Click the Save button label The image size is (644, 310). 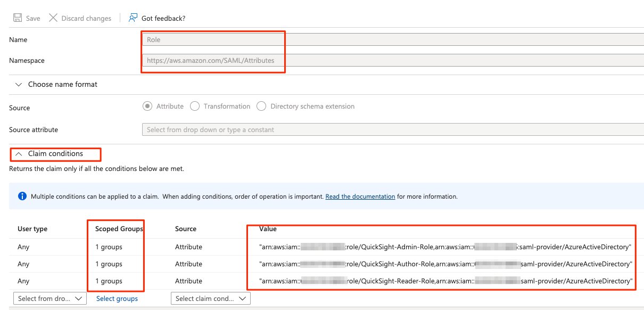point(33,18)
